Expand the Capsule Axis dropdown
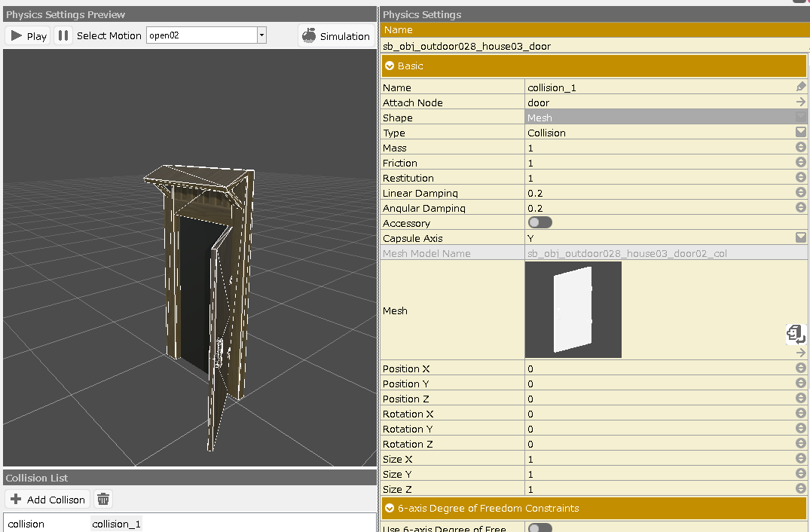The width and height of the screenshot is (810, 532). 801,238
